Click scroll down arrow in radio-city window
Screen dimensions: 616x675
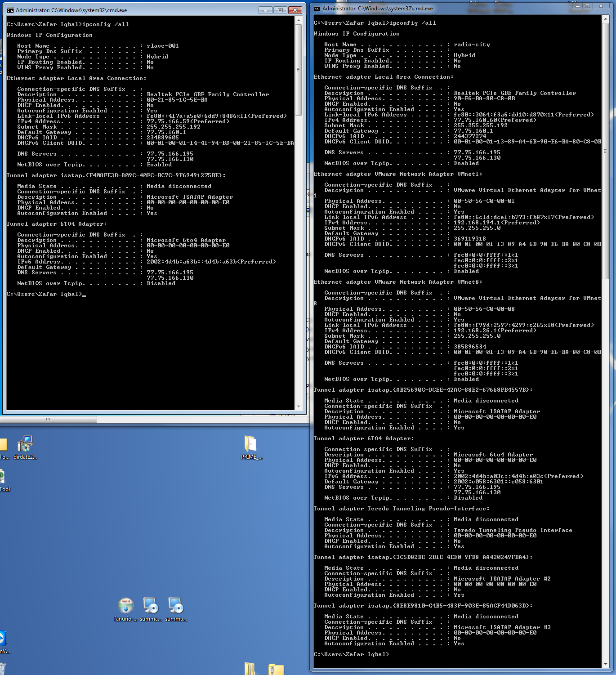point(605,664)
